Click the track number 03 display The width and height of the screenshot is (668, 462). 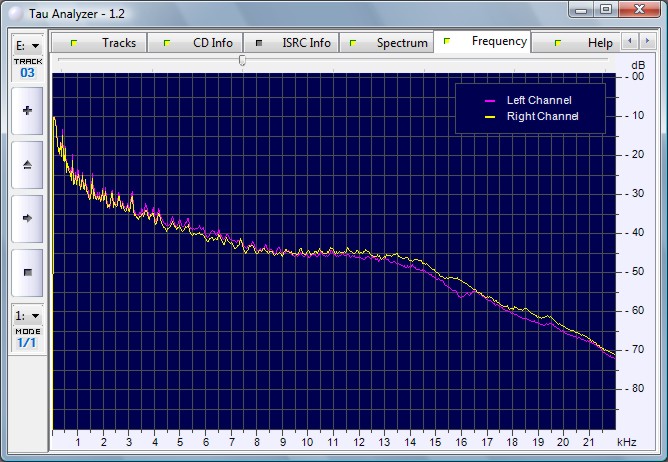coord(27,73)
